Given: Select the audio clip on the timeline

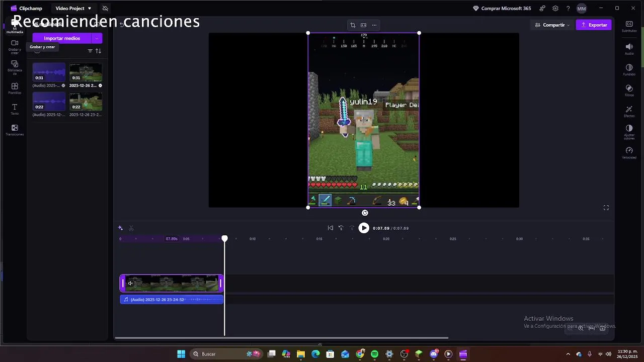Looking at the screenshot, I should [x=172, y=300].
